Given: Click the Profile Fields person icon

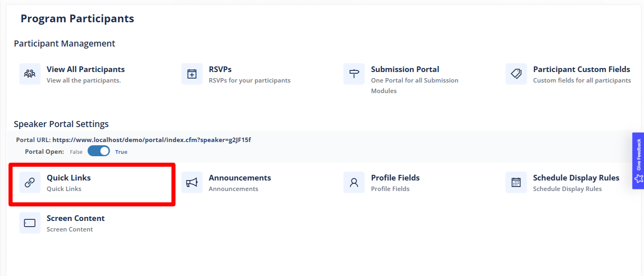Looking at the screenshot, I should coord(354,183).
